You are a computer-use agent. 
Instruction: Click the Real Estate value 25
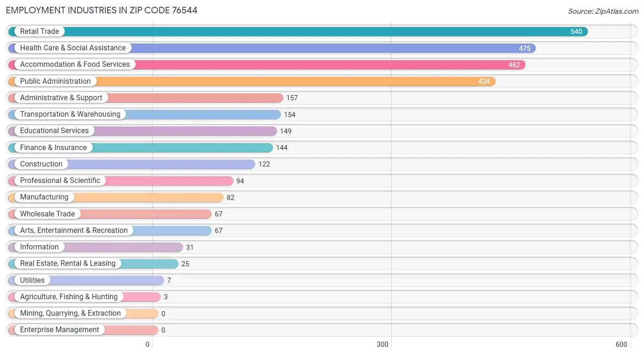pyautogui.click(x=185, y=264)
